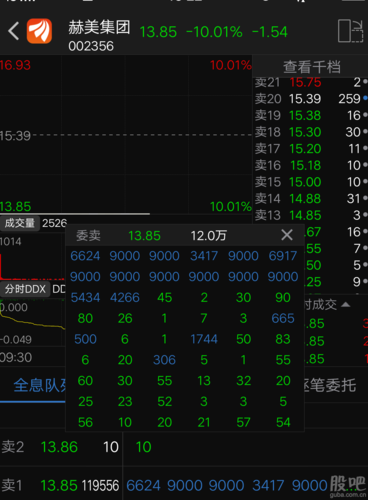This screenshot has width=368, height=500.
Task: Tap the 10 order in 卖2 queue
Action: point(144,447)
